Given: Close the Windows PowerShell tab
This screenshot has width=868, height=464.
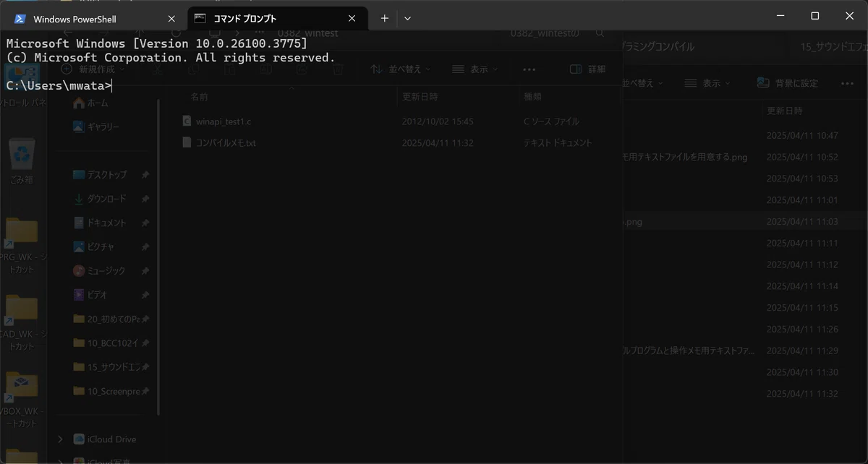Looking at the screenshot, I should [171, 19].
